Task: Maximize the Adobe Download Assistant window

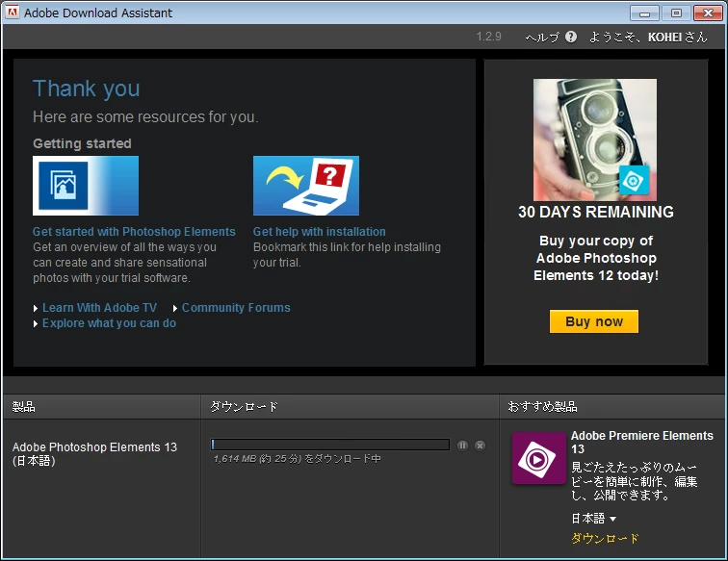Action: tap(676, 13)
